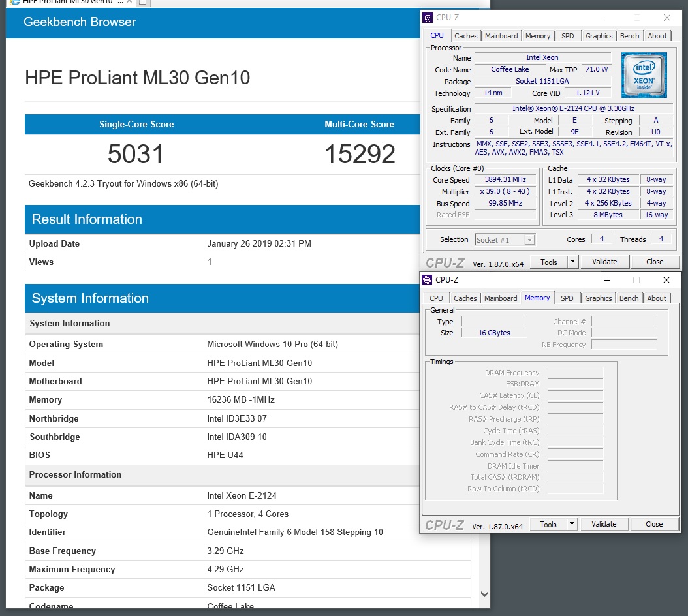Open Graphics tab in upper CPU-Z window

coord(599,36)
